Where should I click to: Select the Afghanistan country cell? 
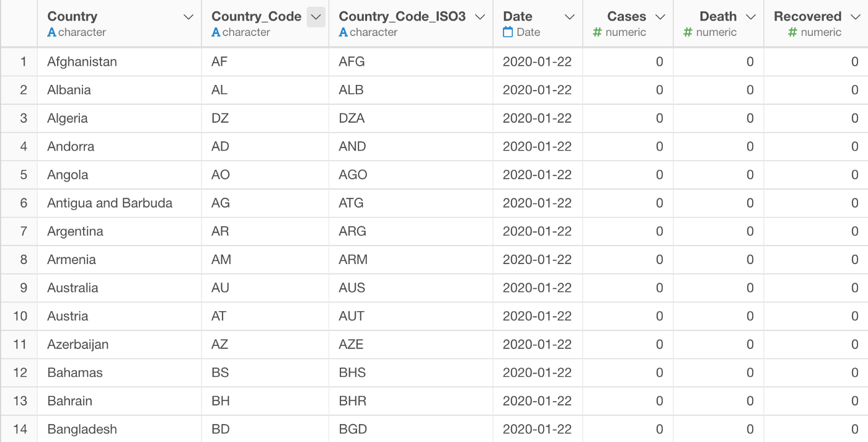[x=82, y=61]
